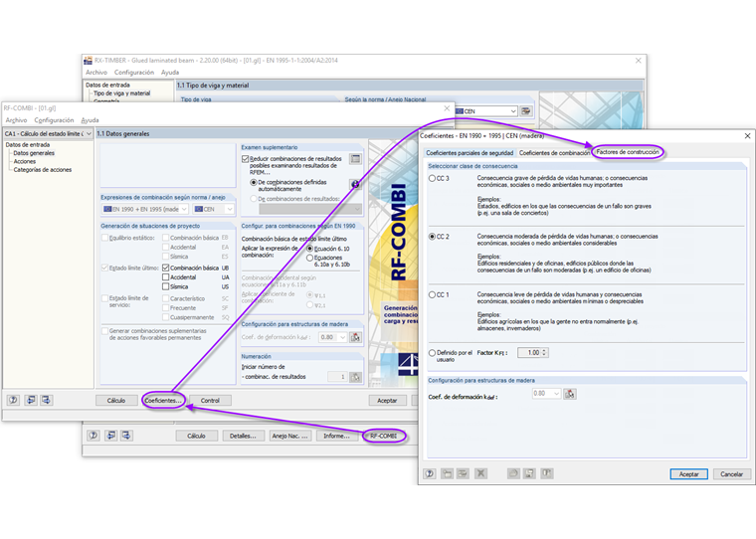The width and height of the screenshot is (756, 539).
Task: Click the help icon in the RF-COMBI window footer
Action: (13, 400)
